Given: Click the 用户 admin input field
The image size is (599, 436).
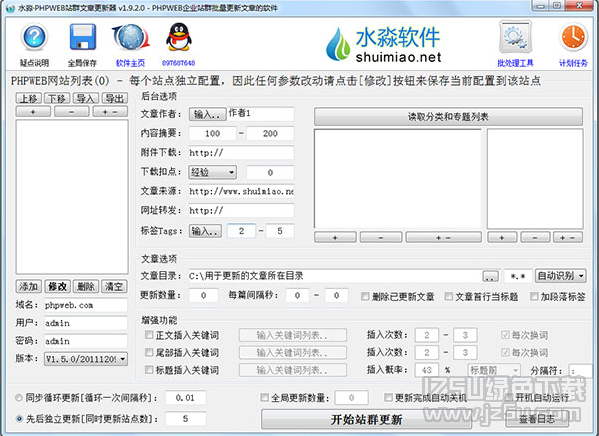Looking at the screenshot, I should 86,323.
